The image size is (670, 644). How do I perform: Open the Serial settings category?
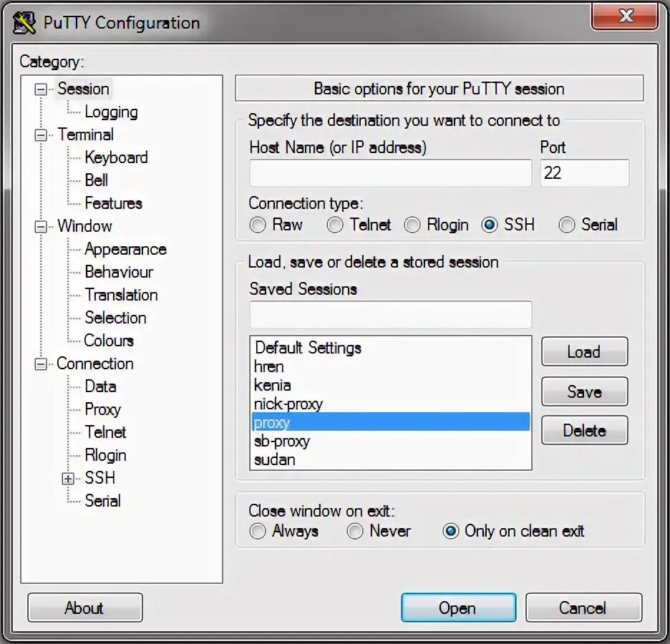coord(102,501)
